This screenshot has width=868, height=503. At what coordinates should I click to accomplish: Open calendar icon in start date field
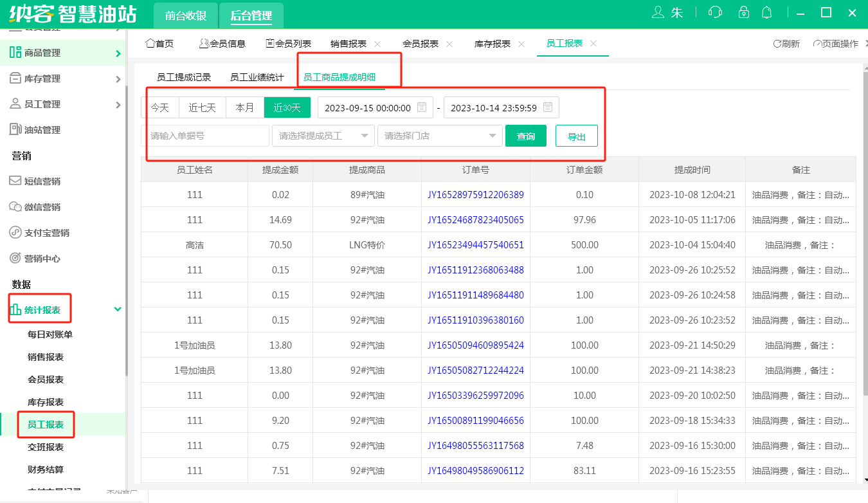[422, 107]
